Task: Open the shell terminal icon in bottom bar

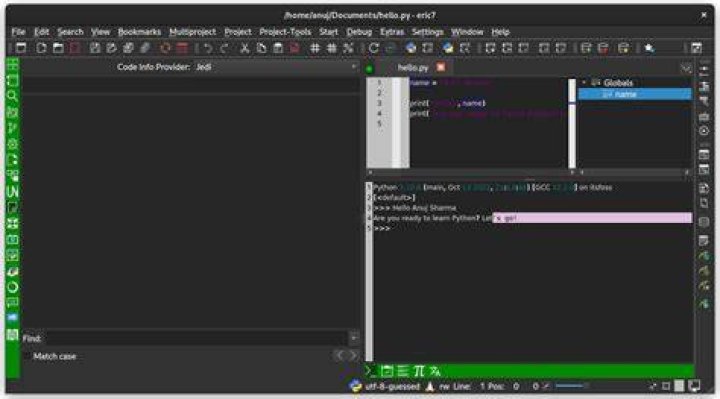Action: point(371,371)
